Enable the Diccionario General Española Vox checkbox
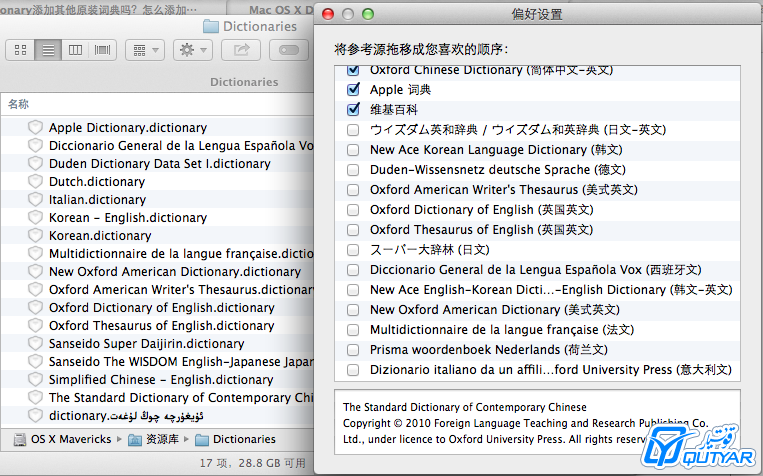Screen dimensions: 763x476 coord(353,270)
